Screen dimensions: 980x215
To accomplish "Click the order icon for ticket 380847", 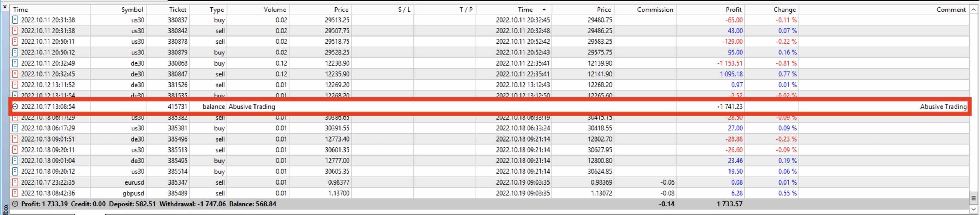I will point(15,74).
